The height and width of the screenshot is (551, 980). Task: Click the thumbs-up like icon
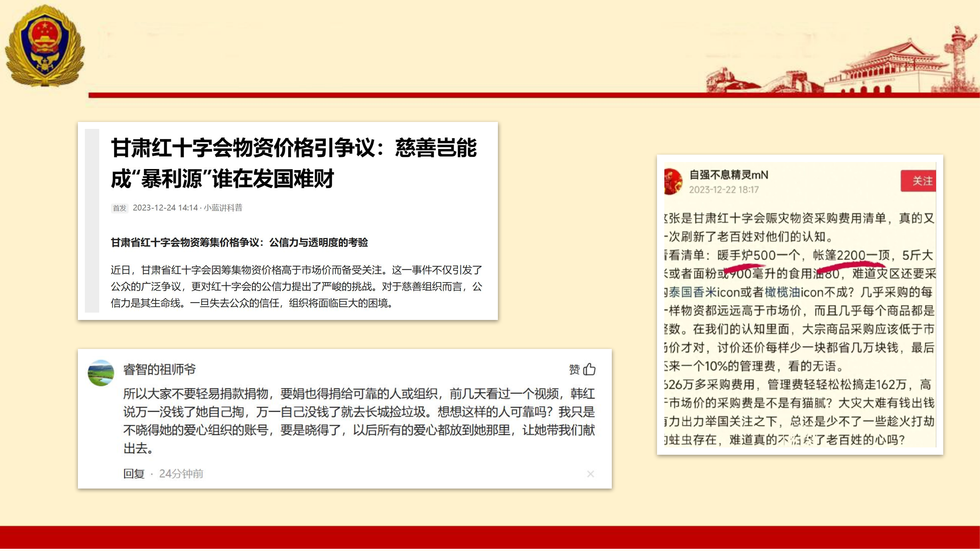(589, 369)
